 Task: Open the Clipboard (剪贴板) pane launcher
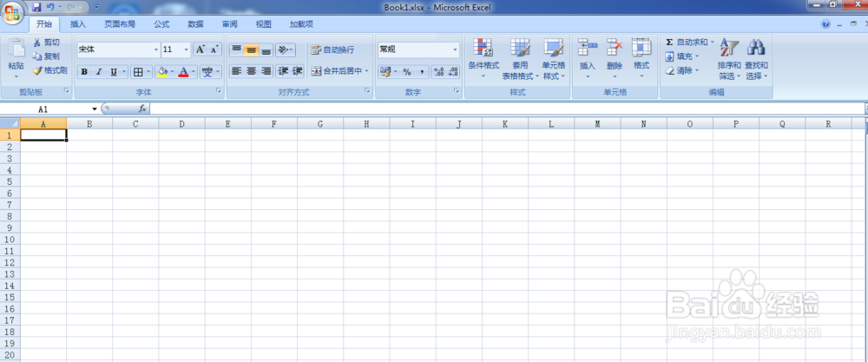click(x=67, y=91)
